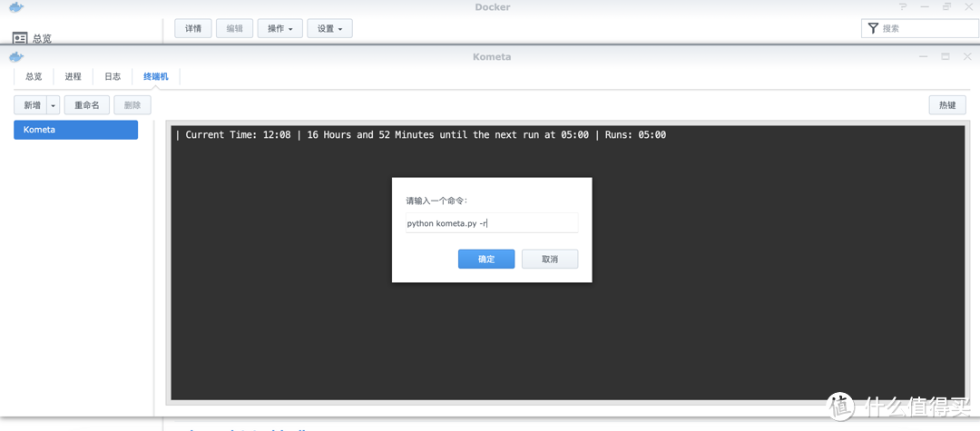Click the Docker whale icon in Docker window
Image resolution: width=980 pixels, height=431 pixels.
[15, 7]
